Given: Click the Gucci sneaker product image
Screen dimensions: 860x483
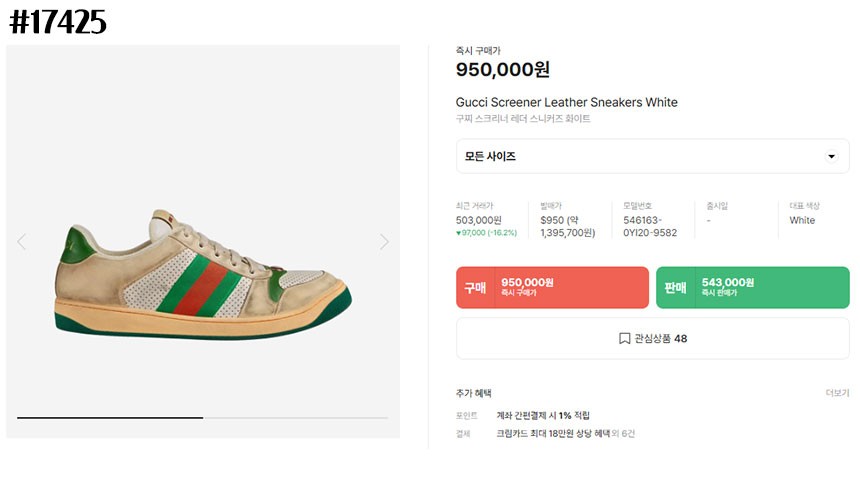Looking at the screenshot, I should [x=203, y=274].
